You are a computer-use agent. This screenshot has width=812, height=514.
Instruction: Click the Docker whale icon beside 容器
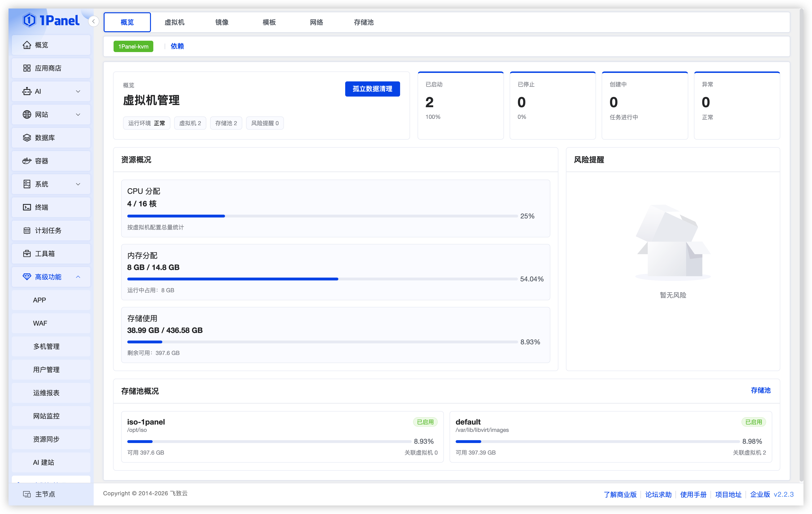pyautogui.click(x=27, y=161)
